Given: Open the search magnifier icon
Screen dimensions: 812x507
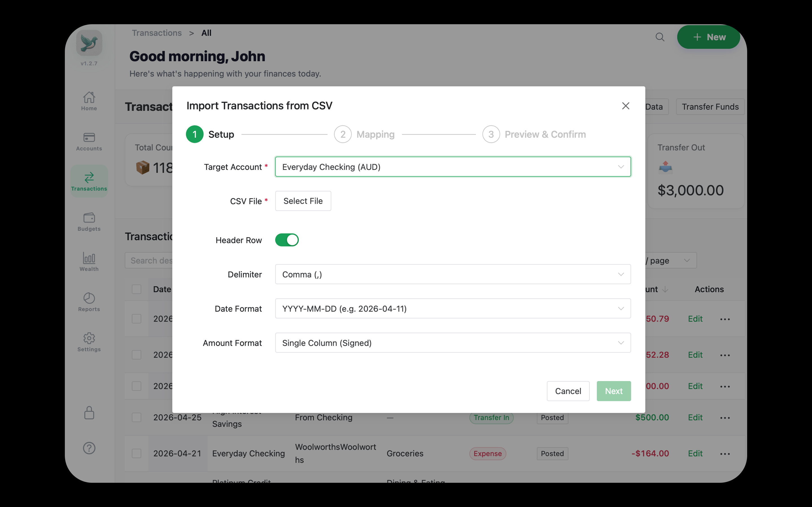Looking at the screenshot, I should [660, 37].
